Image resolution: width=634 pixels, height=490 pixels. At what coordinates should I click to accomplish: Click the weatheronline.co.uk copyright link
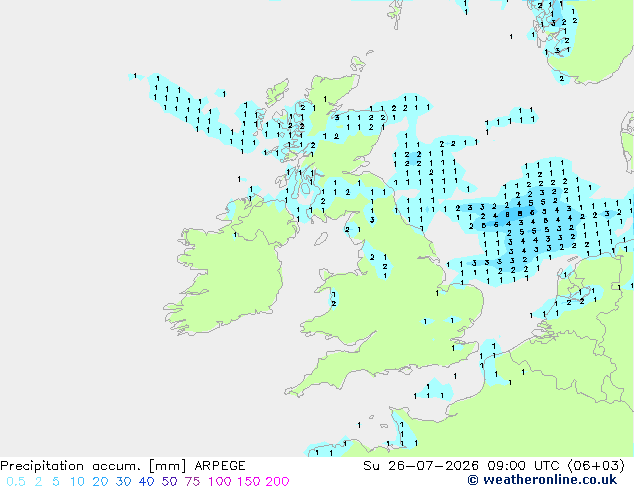[542, 480]
